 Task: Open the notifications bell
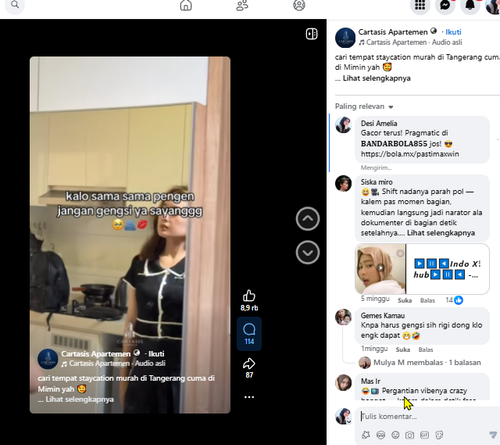tap(470, 5)
